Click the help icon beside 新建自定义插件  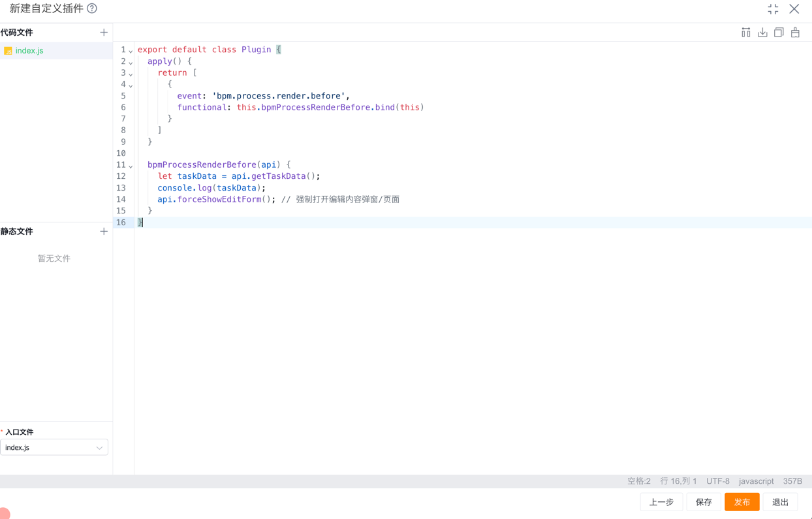[x=92, y=8]
